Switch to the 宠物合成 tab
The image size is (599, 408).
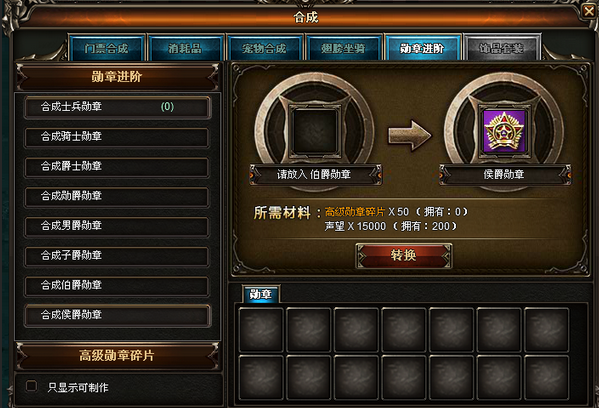pyautogui.click(x=264, y=48)
